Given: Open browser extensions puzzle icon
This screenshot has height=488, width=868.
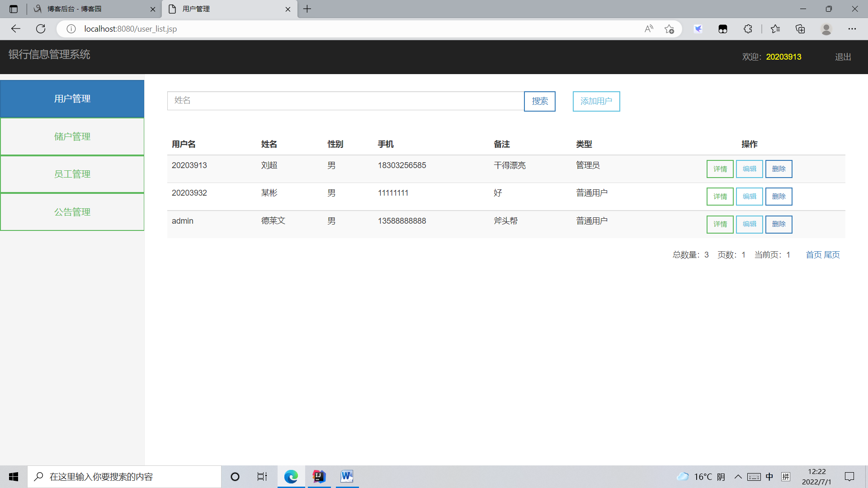Looking at the screenshot, I should click(748, 29).
